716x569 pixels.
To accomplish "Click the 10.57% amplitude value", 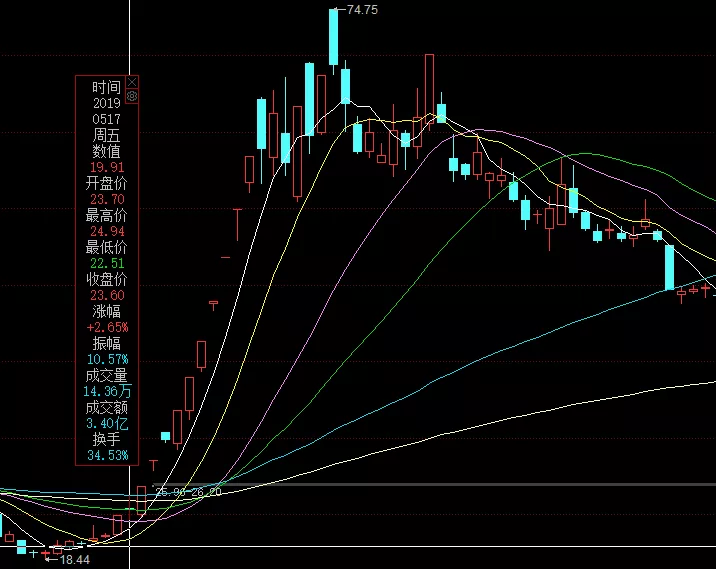I will [107, 359].
